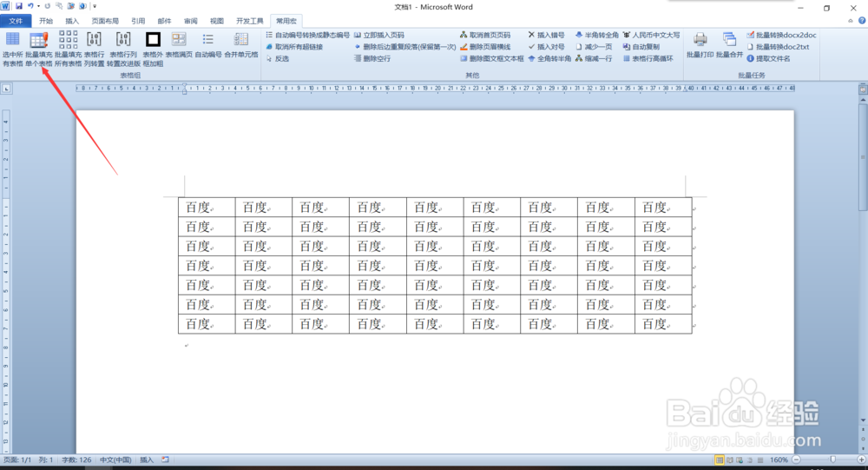
Task: Click 减少一页 command
Action: (594, 47)
